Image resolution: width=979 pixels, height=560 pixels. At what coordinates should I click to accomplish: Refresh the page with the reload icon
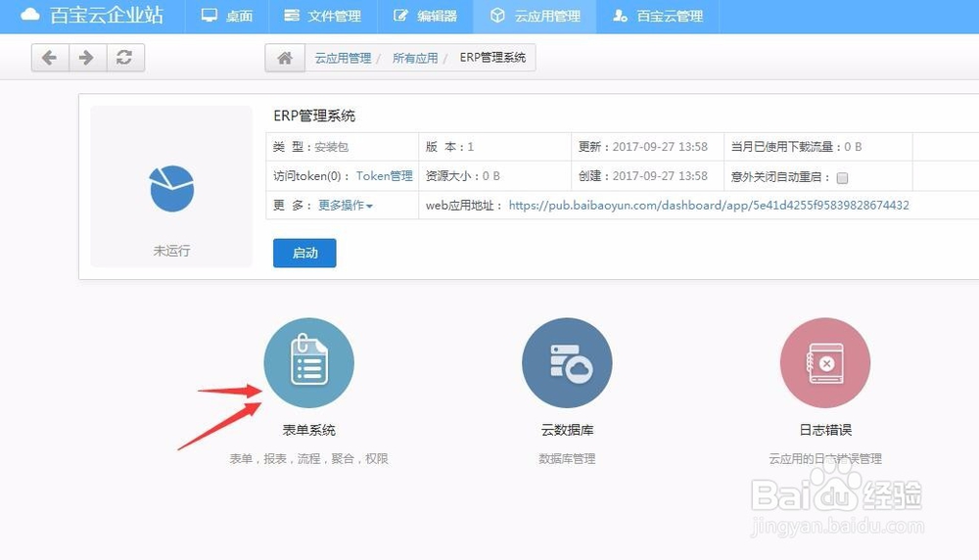tap(125, 58)
